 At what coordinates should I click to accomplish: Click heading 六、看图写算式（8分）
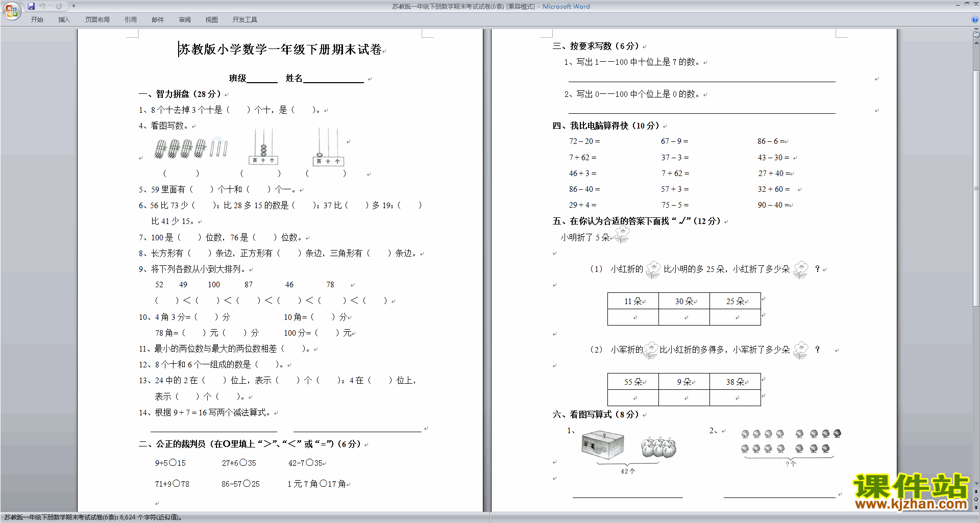pos(596,414)
